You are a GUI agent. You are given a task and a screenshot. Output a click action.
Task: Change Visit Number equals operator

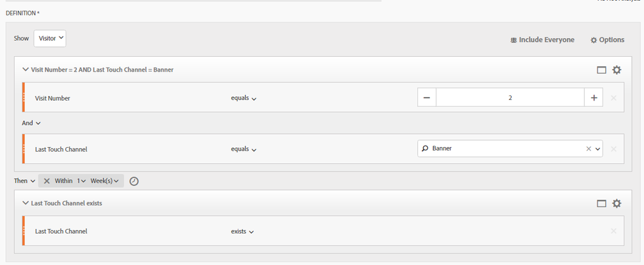244,99
